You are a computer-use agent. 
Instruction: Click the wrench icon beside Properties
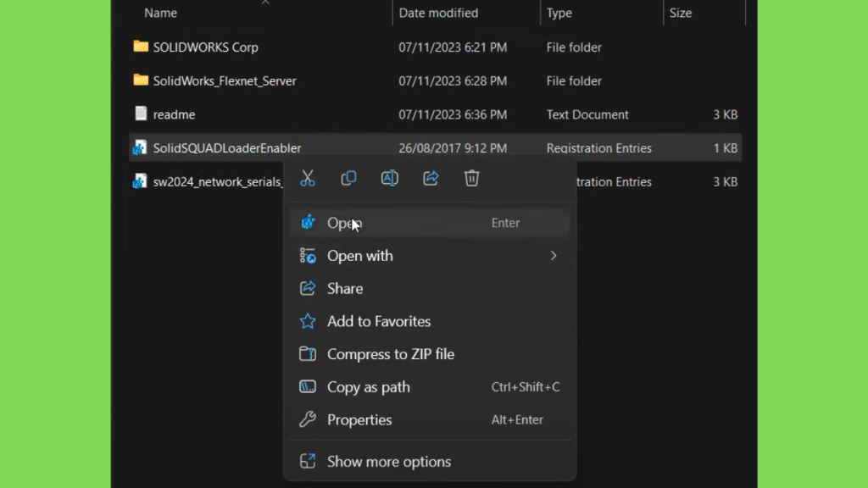[308, 419]
